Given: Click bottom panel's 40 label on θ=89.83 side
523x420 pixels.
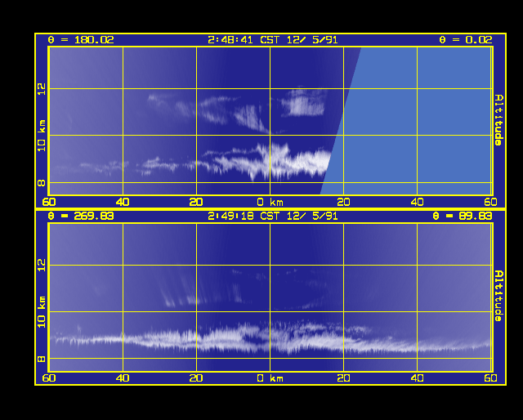Looking at the screenshot, I should tap(417, 378).
